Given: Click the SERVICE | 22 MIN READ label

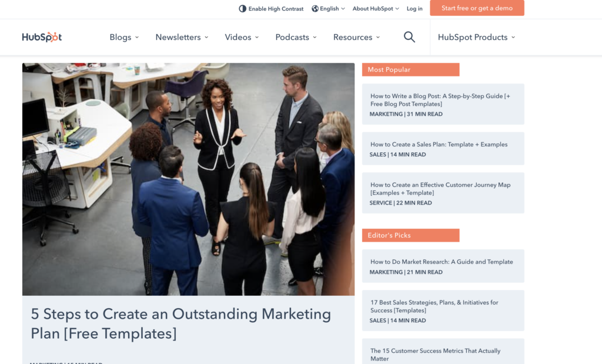Looking at the screenshot, I should 400,203.
